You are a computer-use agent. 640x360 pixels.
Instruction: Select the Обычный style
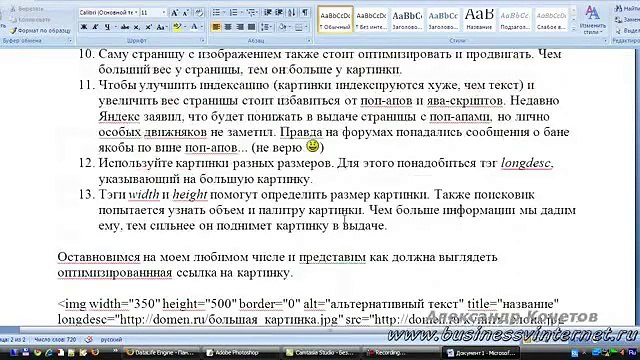[336, 20]
